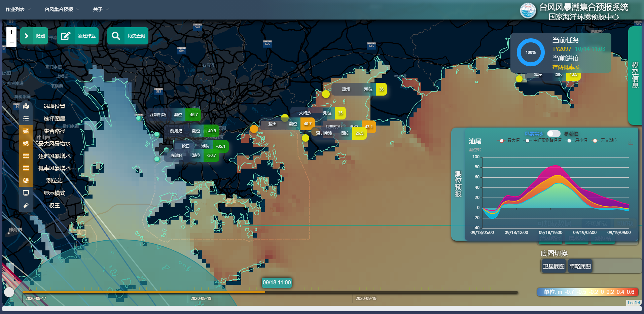644x314 pixels.
Task: Click the yellow 汕尾 station dot
Action: click(x=519, y=79)
